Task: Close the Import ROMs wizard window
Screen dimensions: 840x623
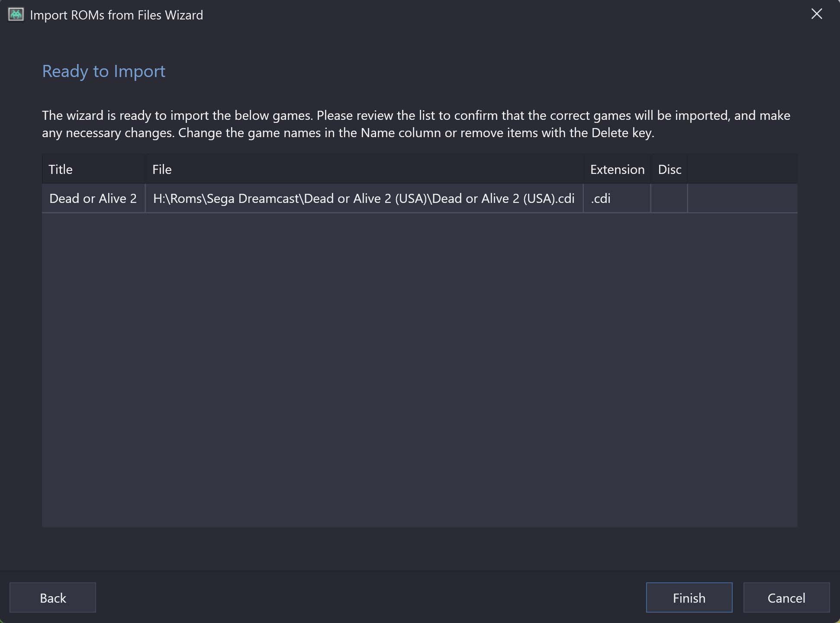Action: (816, 14)
